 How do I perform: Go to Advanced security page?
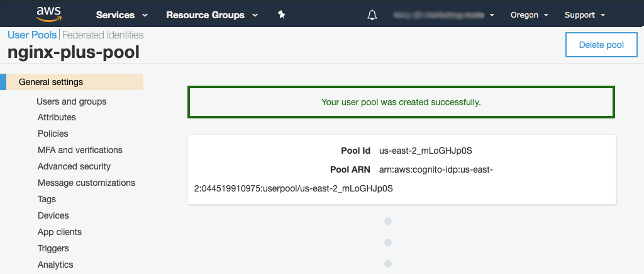74,166
